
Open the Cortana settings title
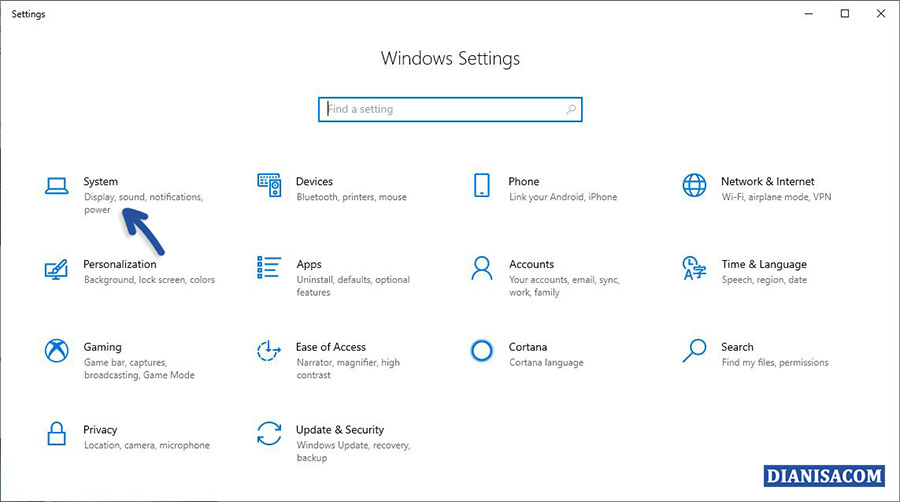(527, 347)
